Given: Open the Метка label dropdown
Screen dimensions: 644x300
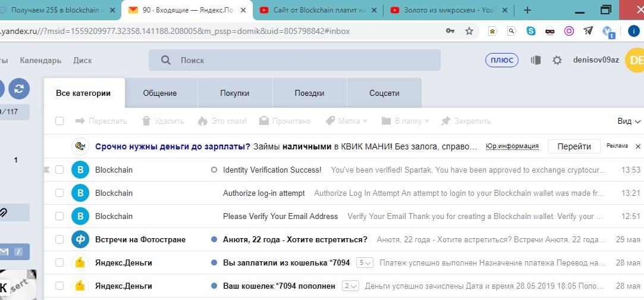Looking at the screenshot, I should coord(346,121).
